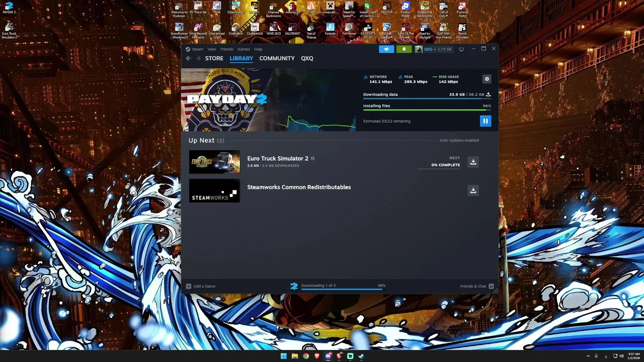Open the Help menu
This screenshot has height=362, width=644.
click(258, 49)
